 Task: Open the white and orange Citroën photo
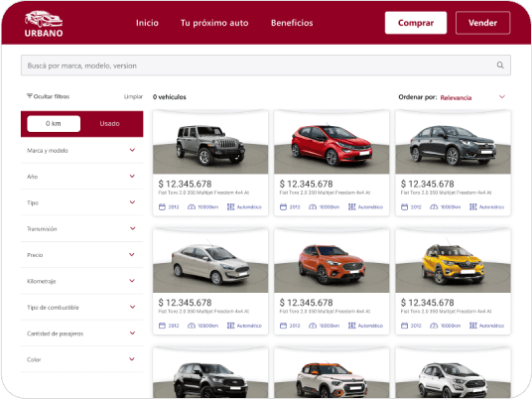[332, 372]
